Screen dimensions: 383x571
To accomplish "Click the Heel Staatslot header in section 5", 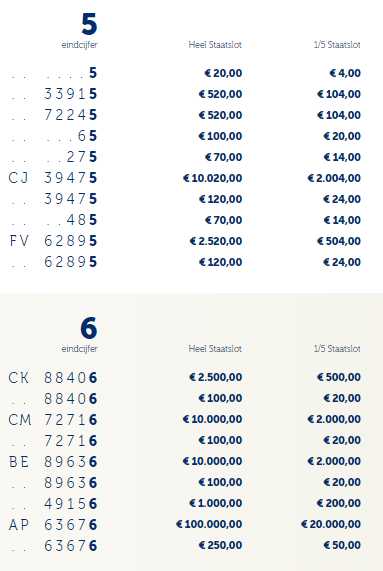I will pyautogui.click(x=215, y=45).
